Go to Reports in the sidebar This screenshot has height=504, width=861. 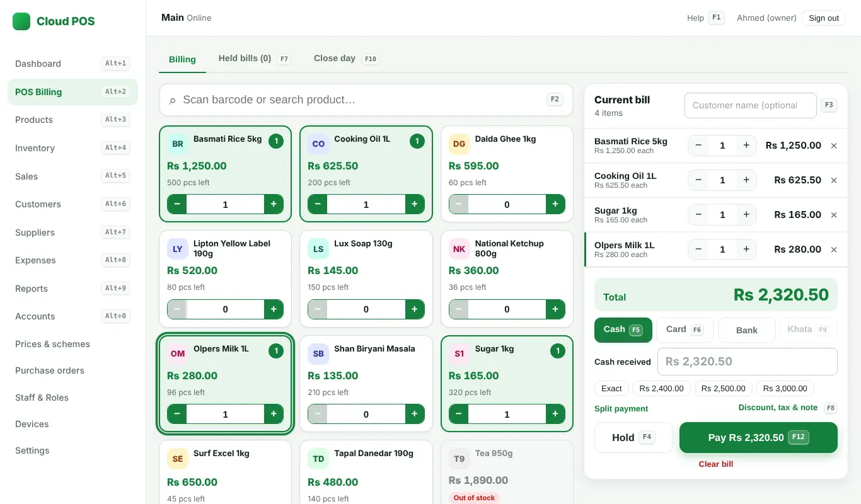coord(72,289)
